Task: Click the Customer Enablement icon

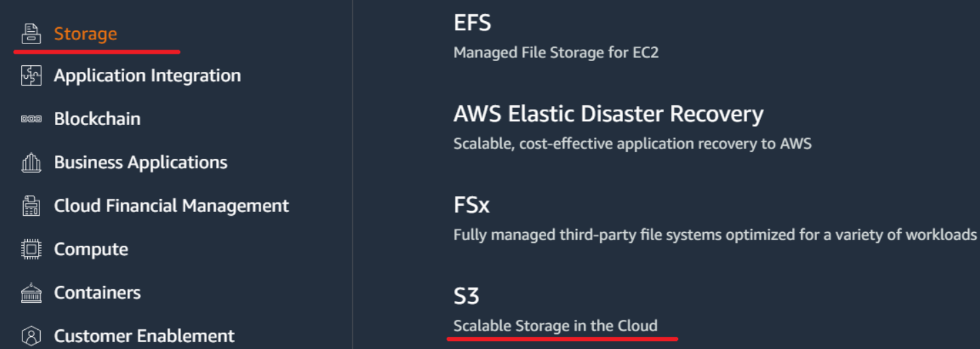Action: click(x=31, y=336)
